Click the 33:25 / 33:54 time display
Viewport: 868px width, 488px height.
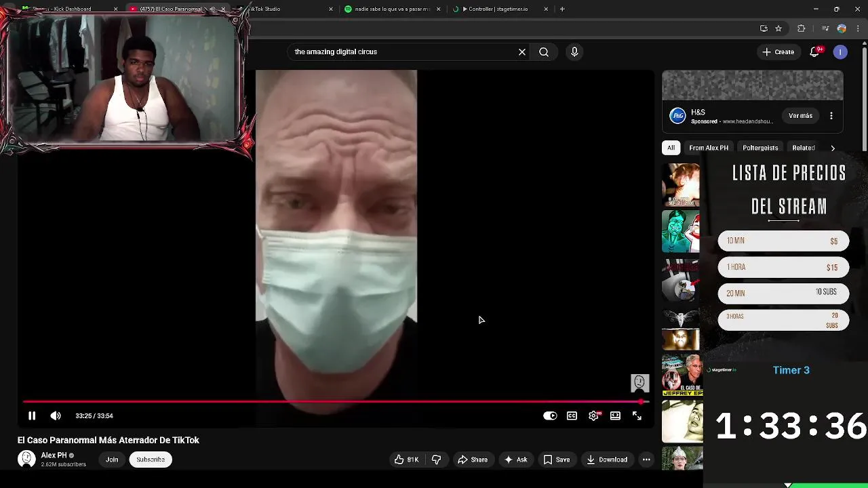pyautogui.click(x=94, y=415)
